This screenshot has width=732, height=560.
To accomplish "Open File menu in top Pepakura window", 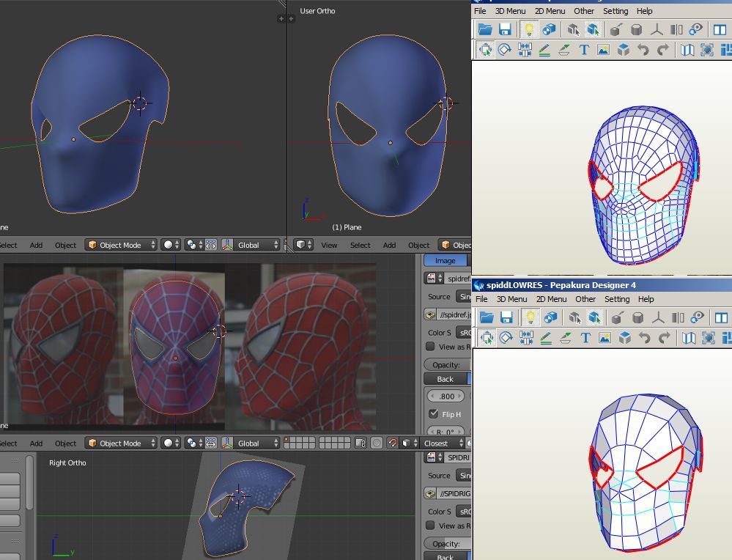I will 480,11.
